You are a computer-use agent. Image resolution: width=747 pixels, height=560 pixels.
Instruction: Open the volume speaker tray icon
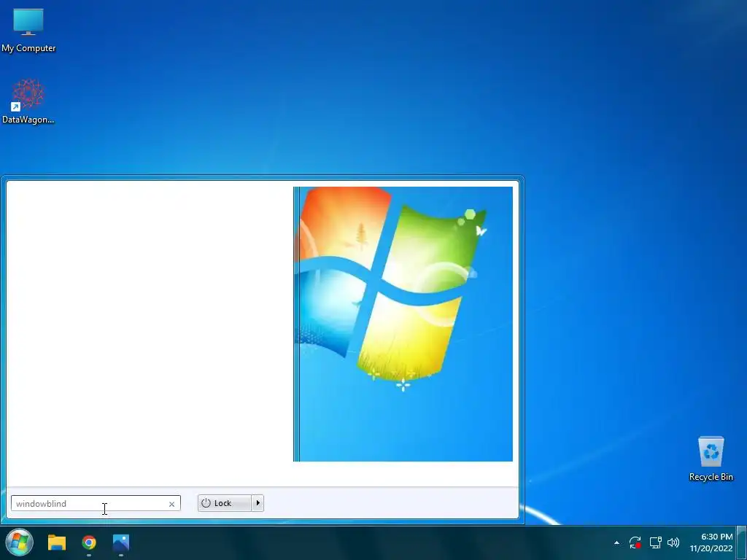[x=673, y=542]
